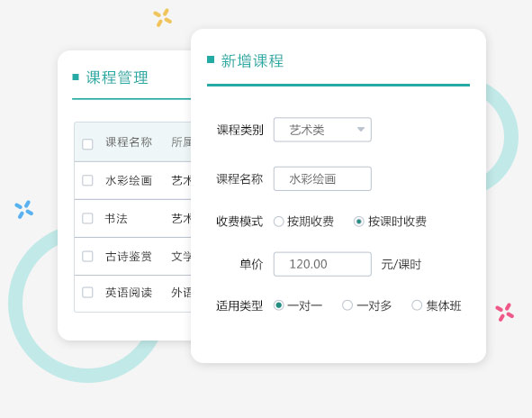The height and width of the screenshot is (418, 532).
Task: Click the blue sparkle decoration on left
Action: tap(23, 210)
